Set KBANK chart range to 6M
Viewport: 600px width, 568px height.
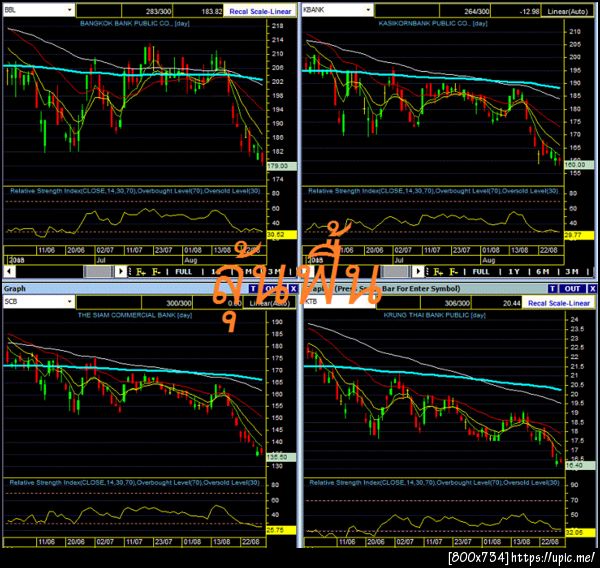[x=542, y=272]
